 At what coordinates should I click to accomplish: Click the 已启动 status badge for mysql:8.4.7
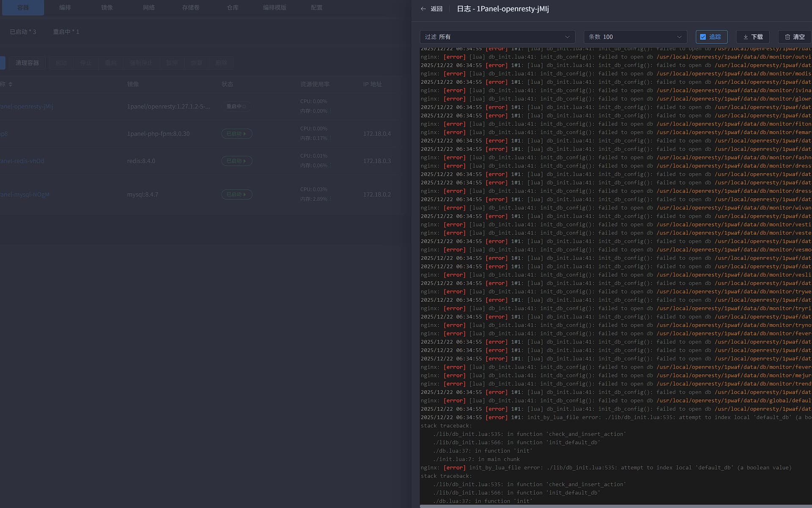tap(236, 194)
